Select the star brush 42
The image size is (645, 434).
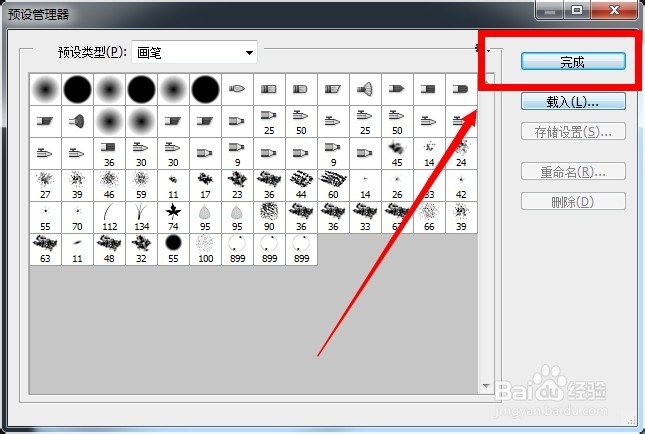point(461,186)
